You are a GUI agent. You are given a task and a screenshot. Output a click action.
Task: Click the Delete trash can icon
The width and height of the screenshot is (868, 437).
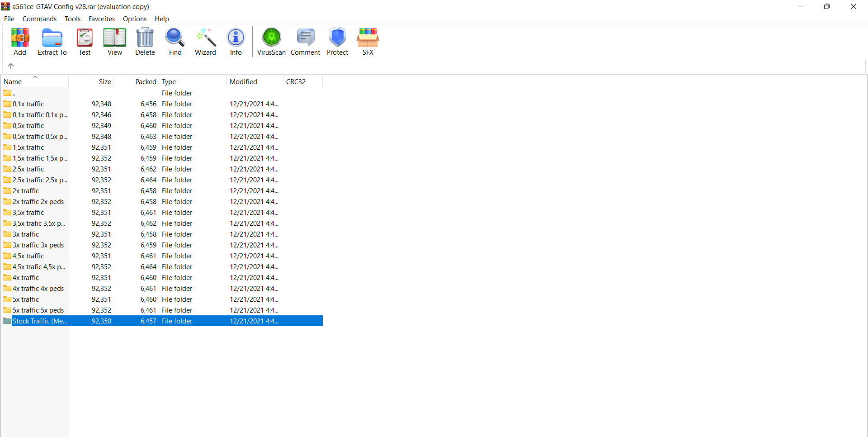click(x=145, y=38)
